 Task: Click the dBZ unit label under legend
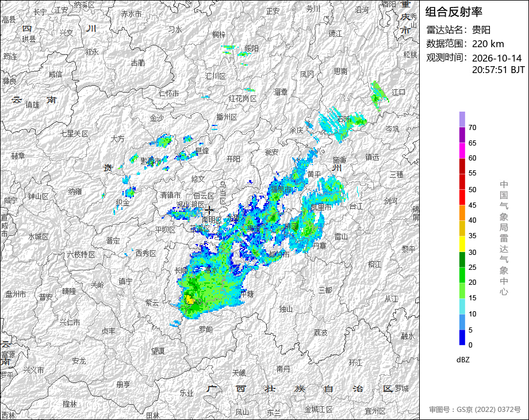coord(463,360)
